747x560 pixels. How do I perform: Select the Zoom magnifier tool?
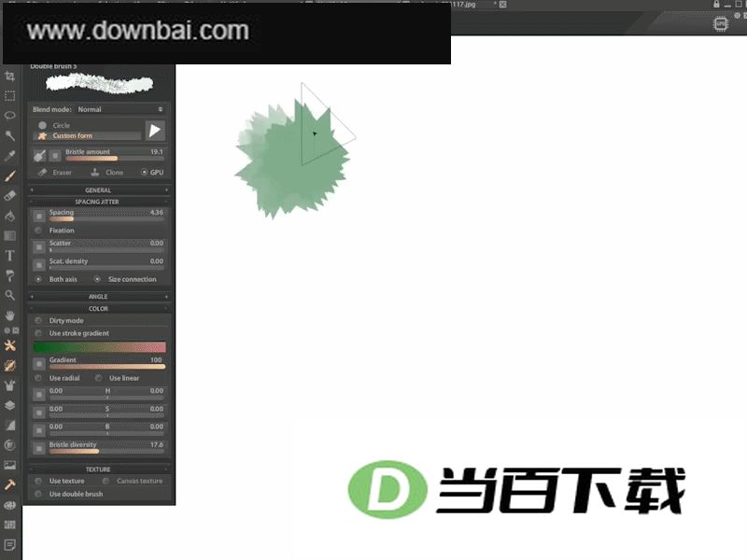tap(9, 296)
